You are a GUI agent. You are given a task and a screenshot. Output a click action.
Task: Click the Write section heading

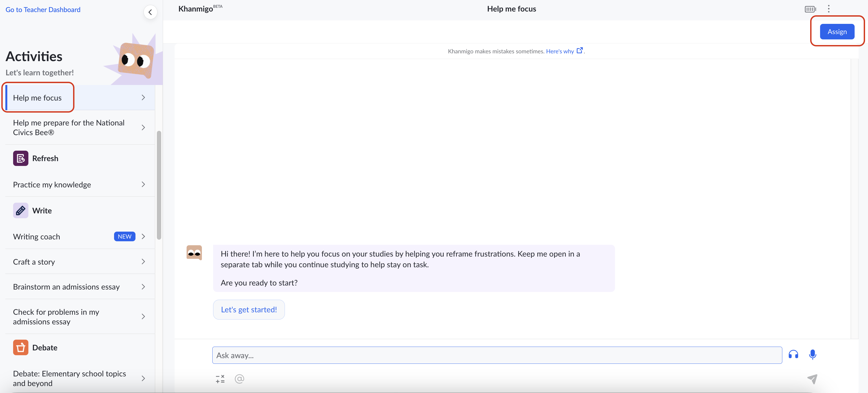pos(42,210)
